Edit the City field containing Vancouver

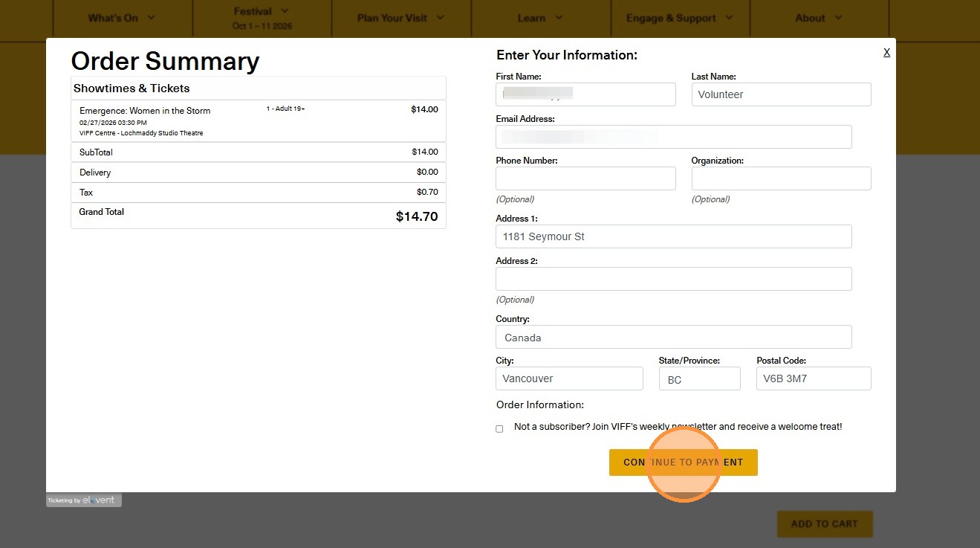tap(569, 378)
